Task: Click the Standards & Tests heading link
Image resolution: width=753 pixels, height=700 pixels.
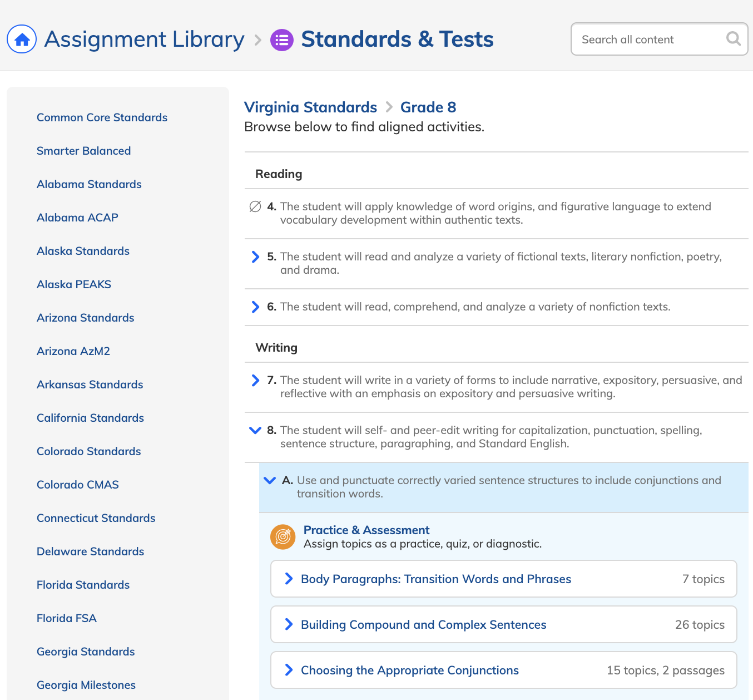Action: point(397,40)
